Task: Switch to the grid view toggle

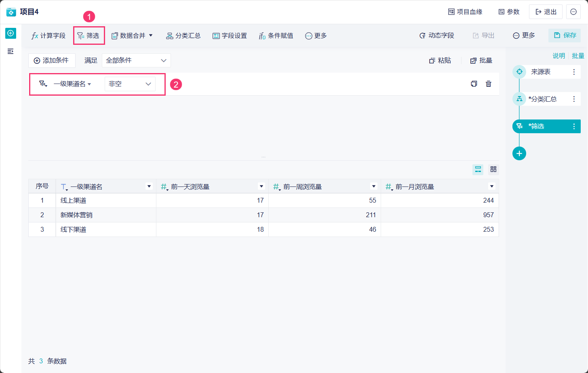Action: click(493, 169)
